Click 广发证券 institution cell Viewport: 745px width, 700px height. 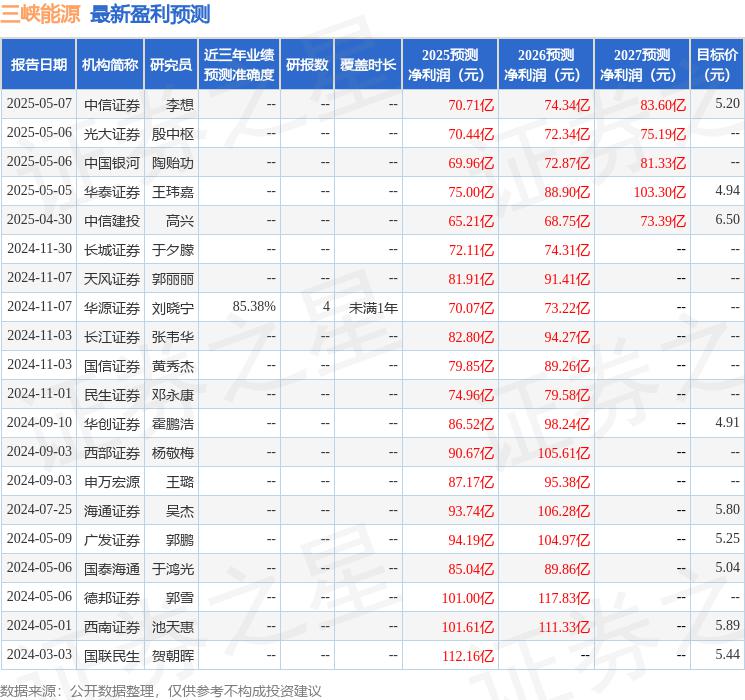pos(112,540)
